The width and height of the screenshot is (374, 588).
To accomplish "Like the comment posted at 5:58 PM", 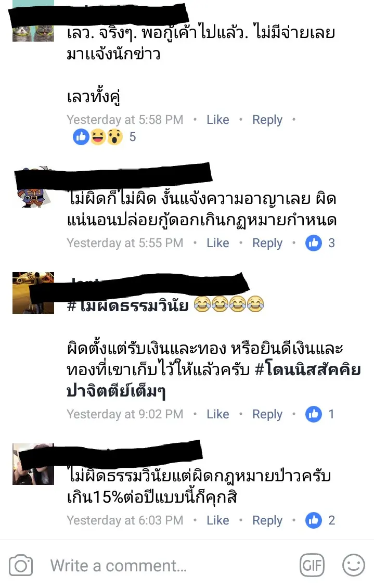I will (x=218, y=120).
